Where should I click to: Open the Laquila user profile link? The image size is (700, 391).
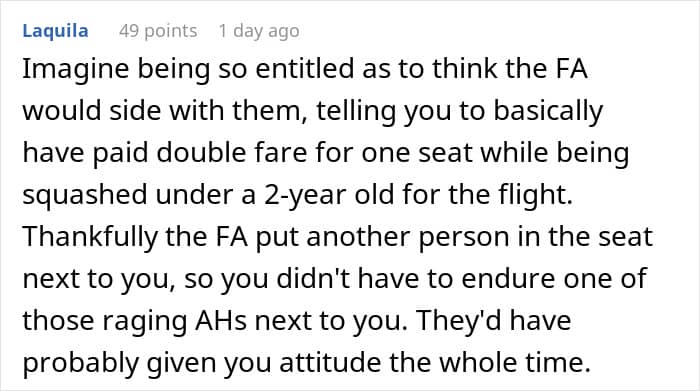[x=55, y=31]
